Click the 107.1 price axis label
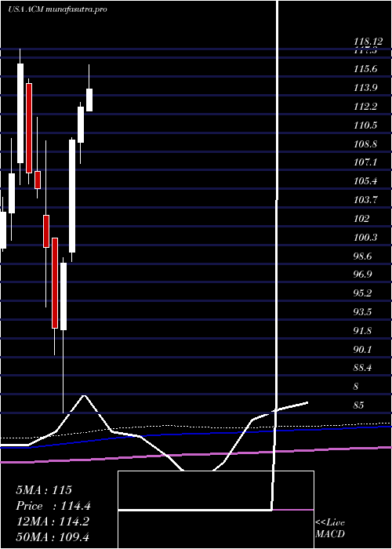Screen dimensions: 392x549 [x=365, y=162]
